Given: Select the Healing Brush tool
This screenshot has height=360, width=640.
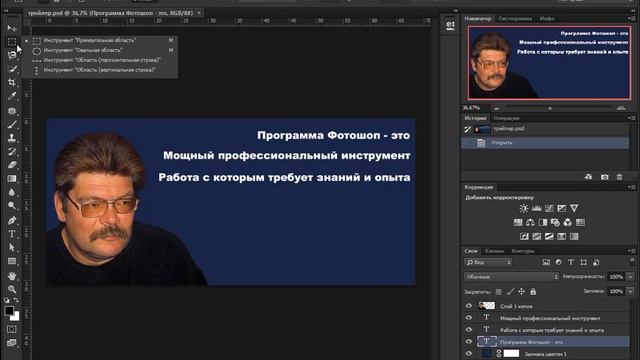Looking at the screenshot, I should tap(12, 111).
